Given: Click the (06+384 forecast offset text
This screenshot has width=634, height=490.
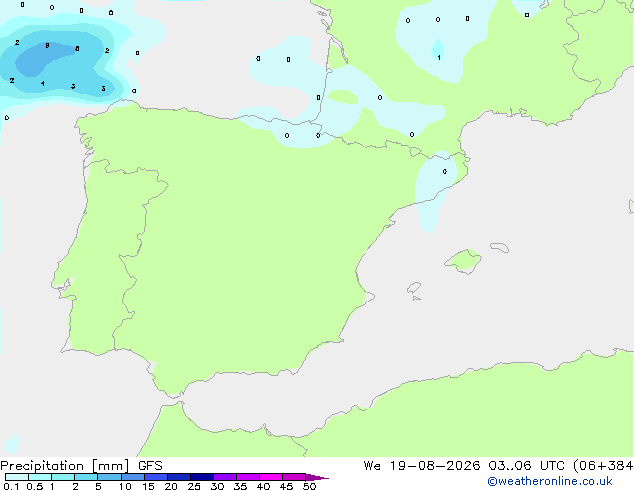Looking at the screenshot, I should coord(603,466).
